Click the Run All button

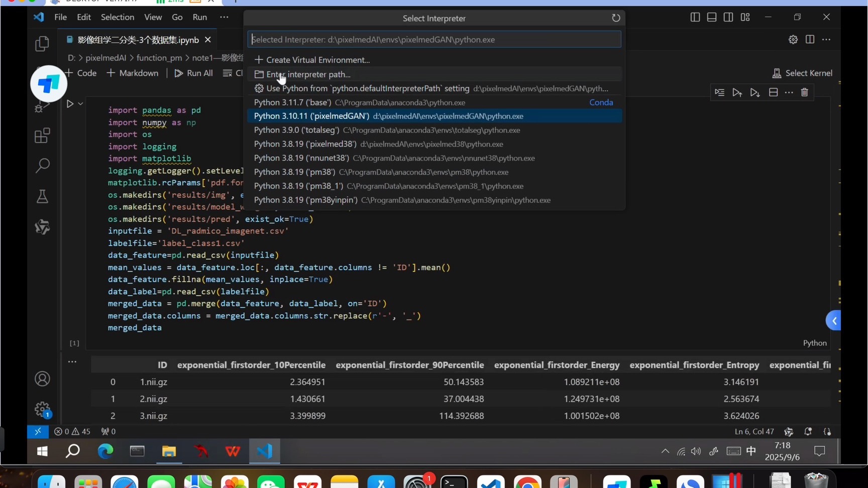[194, 73]
